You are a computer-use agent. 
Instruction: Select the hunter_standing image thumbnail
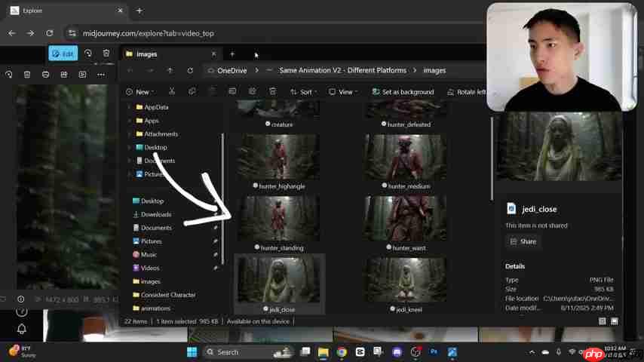point(278,219)
